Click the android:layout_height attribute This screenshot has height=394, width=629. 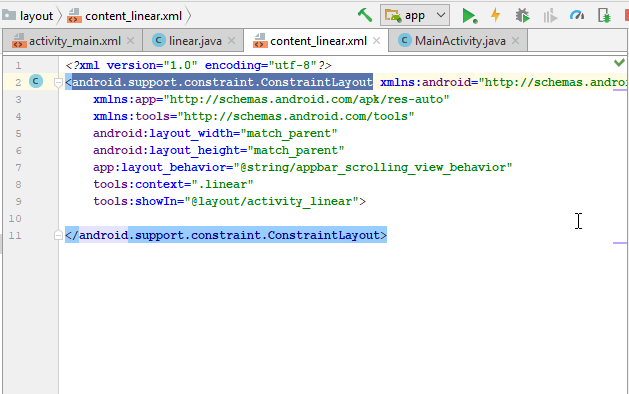(x=219, y=150)
